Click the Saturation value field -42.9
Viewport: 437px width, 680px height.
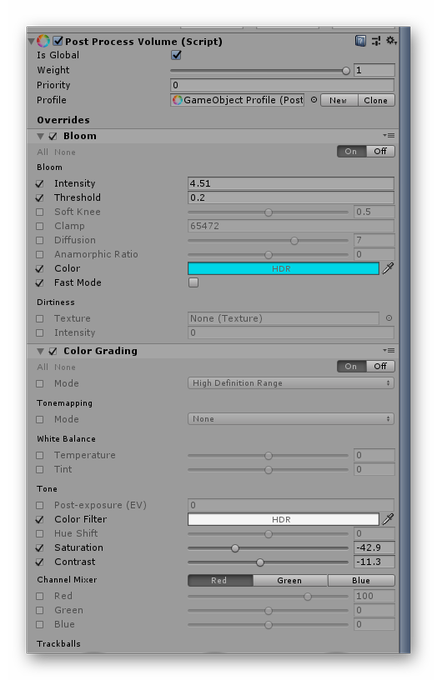(x=374, y=548)
